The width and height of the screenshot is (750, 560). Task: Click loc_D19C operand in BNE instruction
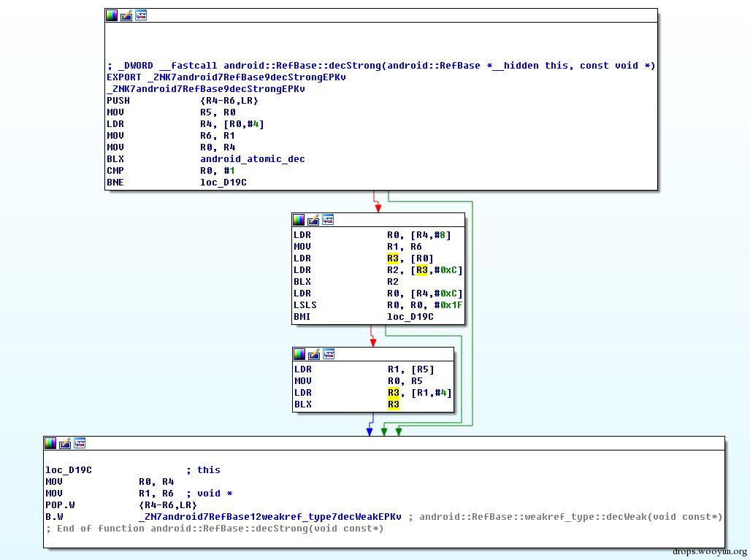223,183
